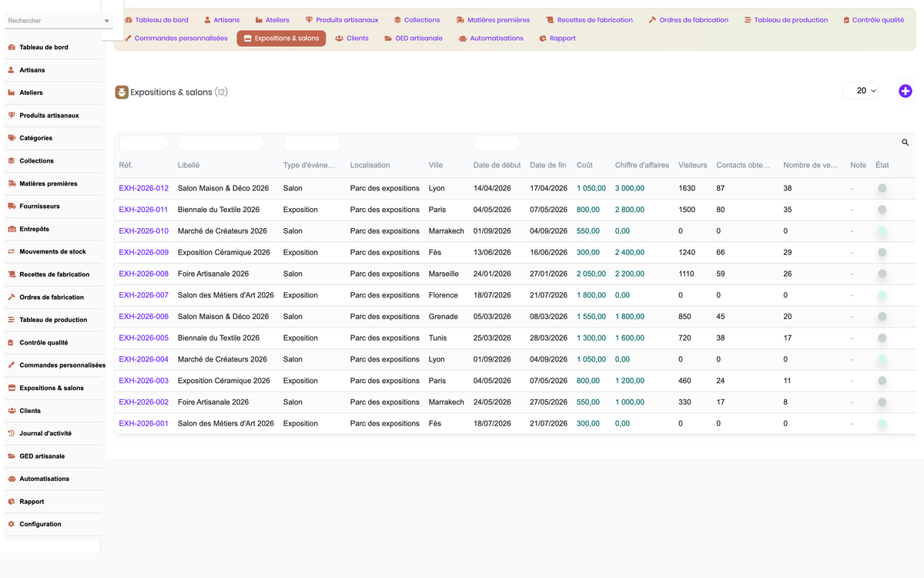
Task: Click the Catégories tags icon in sidebar
Action: coord(12,138)
